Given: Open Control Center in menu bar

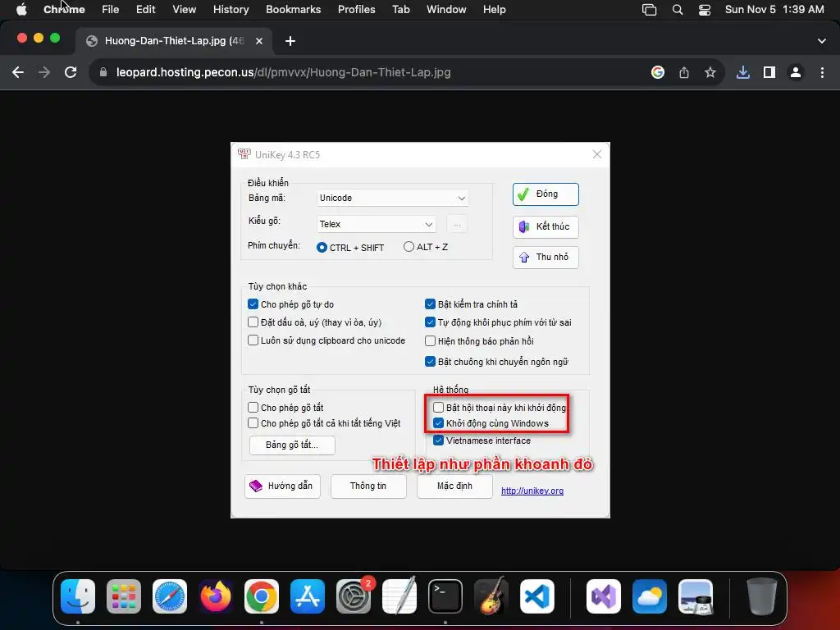Looking at the screenshot, I should (705, 10).
